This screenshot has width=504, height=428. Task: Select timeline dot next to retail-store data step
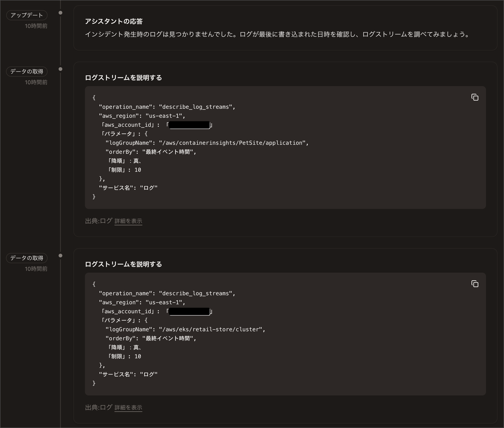point(60,256)
